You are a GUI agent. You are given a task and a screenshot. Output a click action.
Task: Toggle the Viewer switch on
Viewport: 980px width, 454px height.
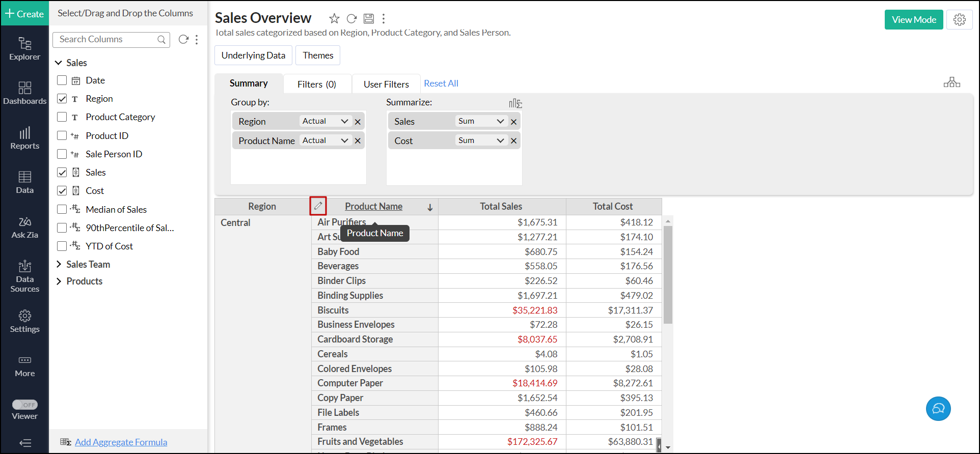(x=25, y=405)
